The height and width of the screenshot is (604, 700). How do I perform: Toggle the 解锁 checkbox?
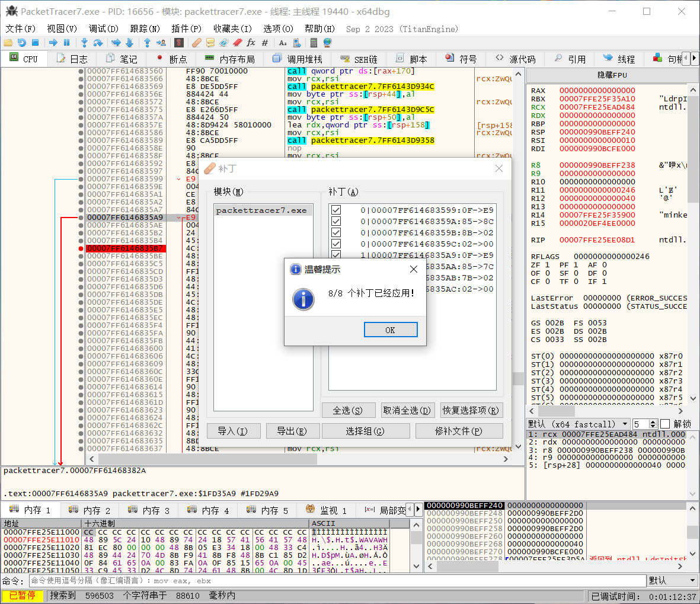click(665, 424)
